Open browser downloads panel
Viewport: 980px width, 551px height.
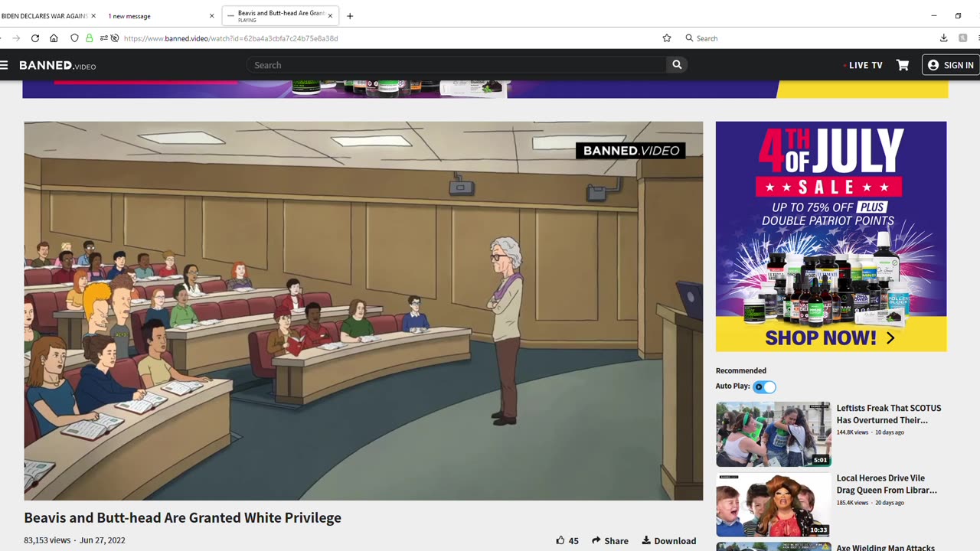click(943, 38)
